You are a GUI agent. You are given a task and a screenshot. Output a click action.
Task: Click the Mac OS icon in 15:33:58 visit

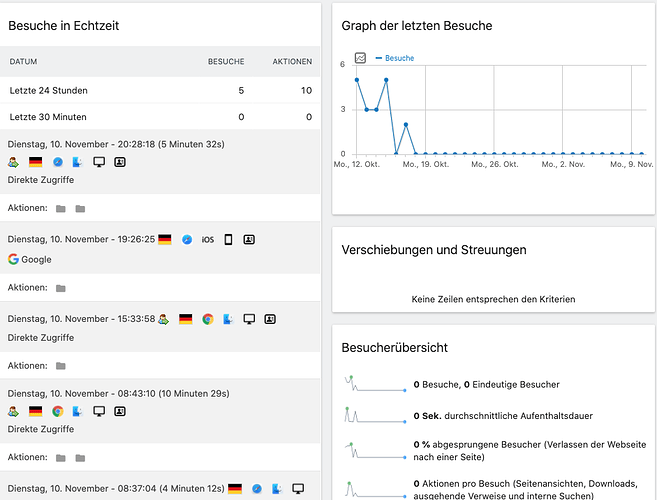coord(228,319)
